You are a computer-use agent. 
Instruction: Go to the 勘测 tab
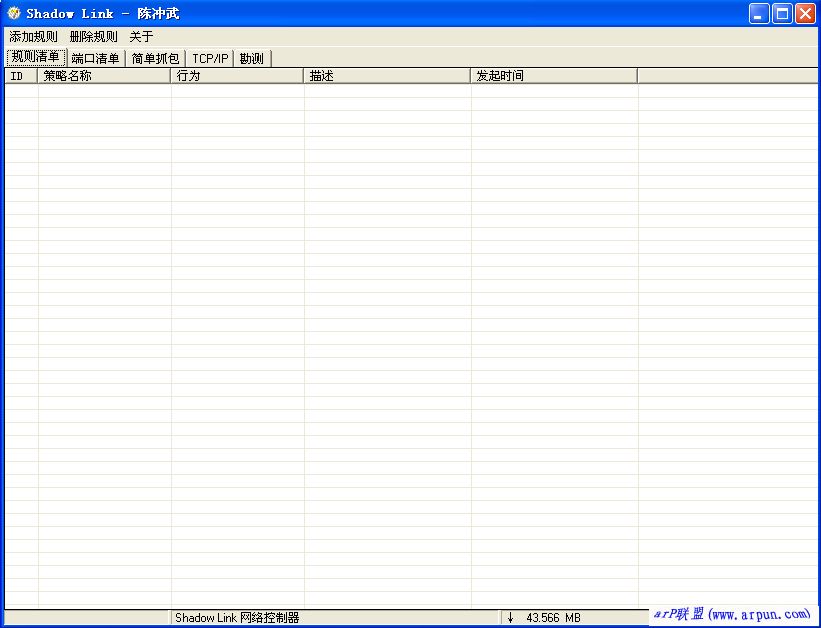tap(252, 58)
